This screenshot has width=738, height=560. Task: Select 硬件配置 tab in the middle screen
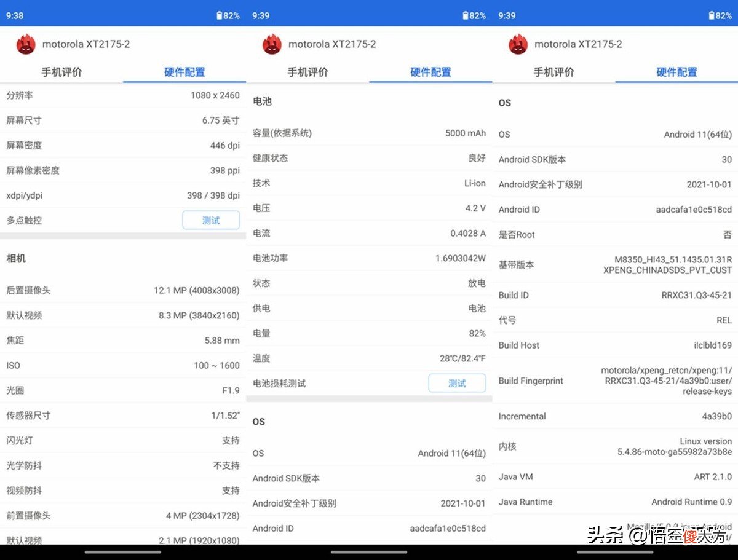point(430,72)
